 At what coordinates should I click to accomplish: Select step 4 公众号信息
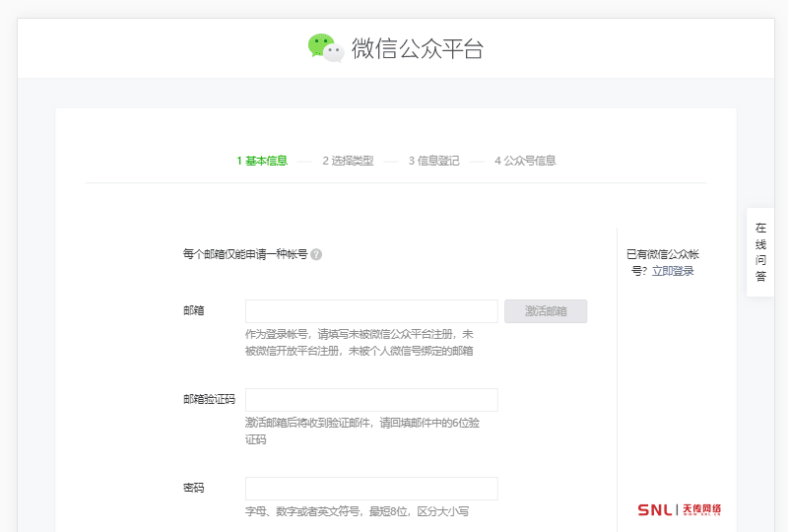coord(525,161)
